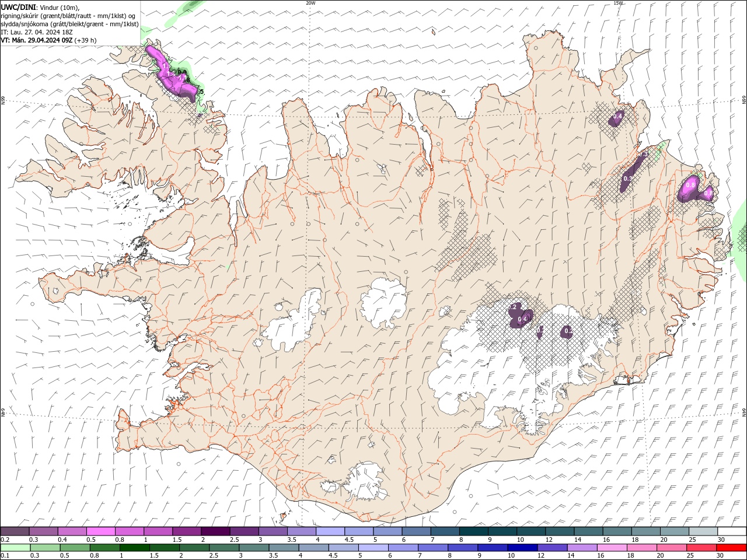Click the 'slydda/snjókoma' legend description line

click(69, 24)
